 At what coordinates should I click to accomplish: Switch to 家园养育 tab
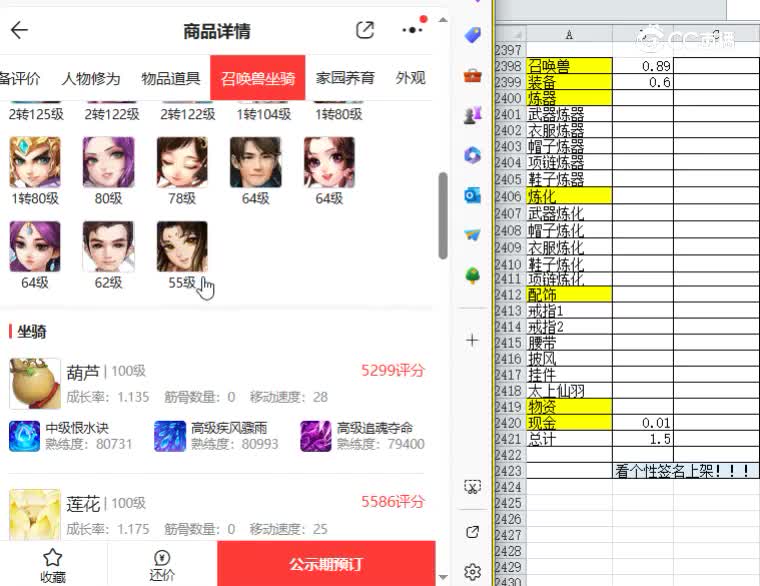345,78
